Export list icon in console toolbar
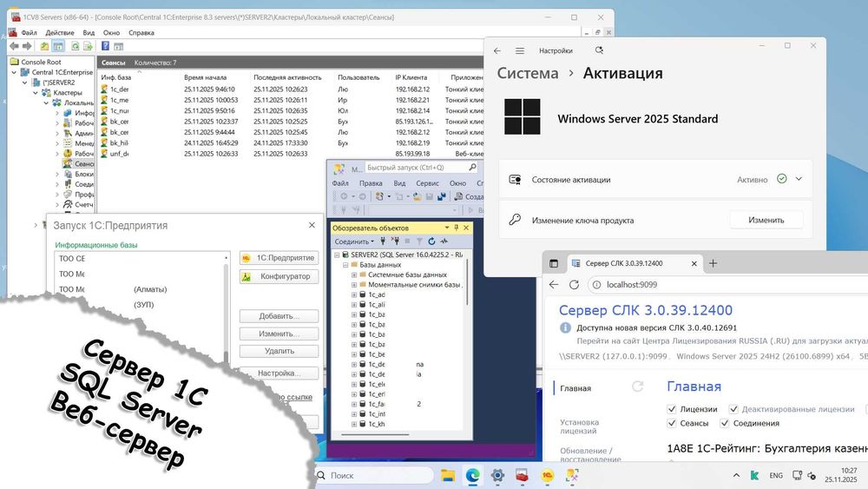This screenshot has width=868, height=489. (x=88, y=47)
